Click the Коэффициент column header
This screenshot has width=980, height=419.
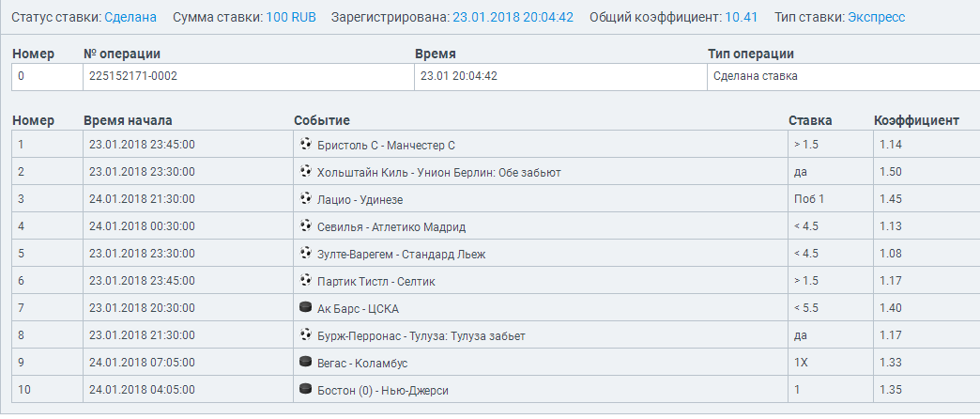[916, 120]
